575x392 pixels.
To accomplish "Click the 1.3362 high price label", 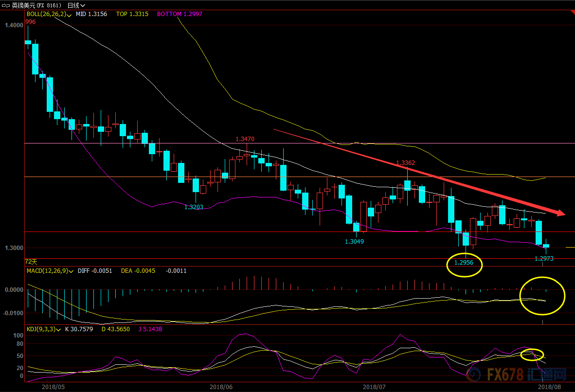I will (405, 163).
